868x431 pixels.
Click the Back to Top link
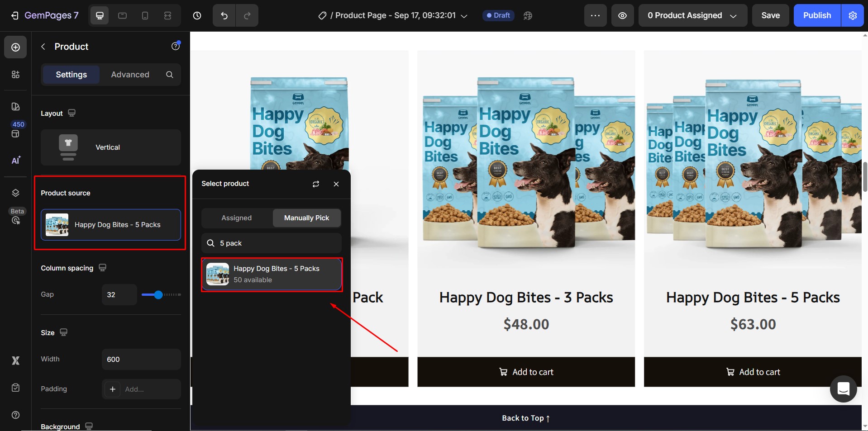[x=526, y=418]
